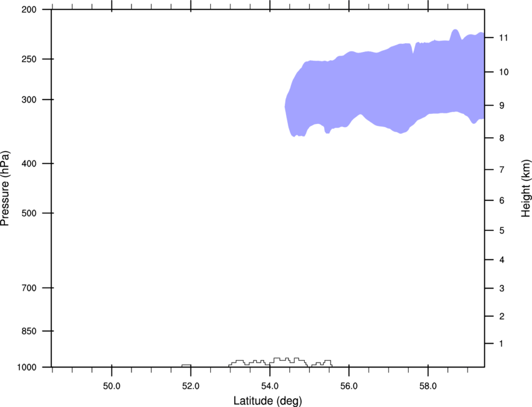Click the 52.0 latitude tick label
This screenshot has height=407, width=532.
pyautogui.click(x=191, y=386)
